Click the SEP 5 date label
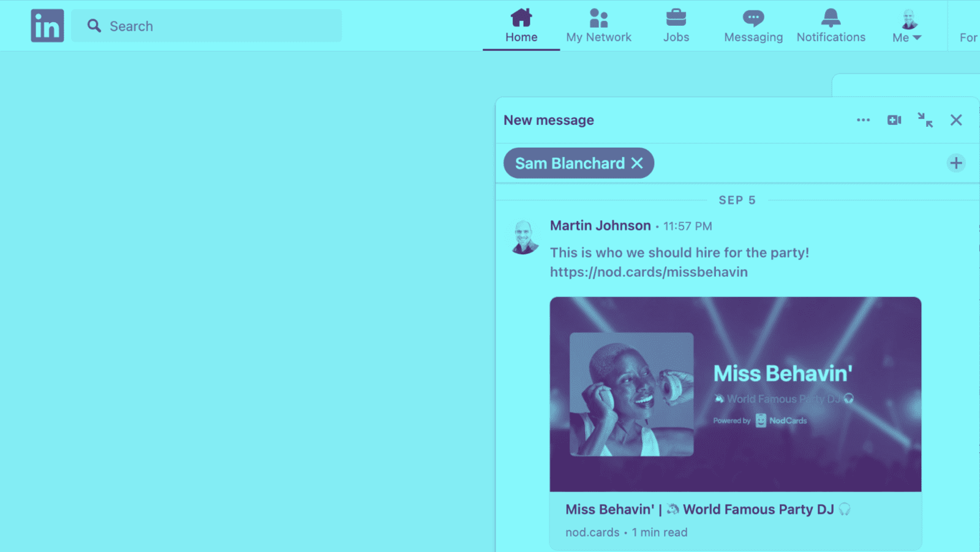980x552 pixels. (x=737, y=200)
